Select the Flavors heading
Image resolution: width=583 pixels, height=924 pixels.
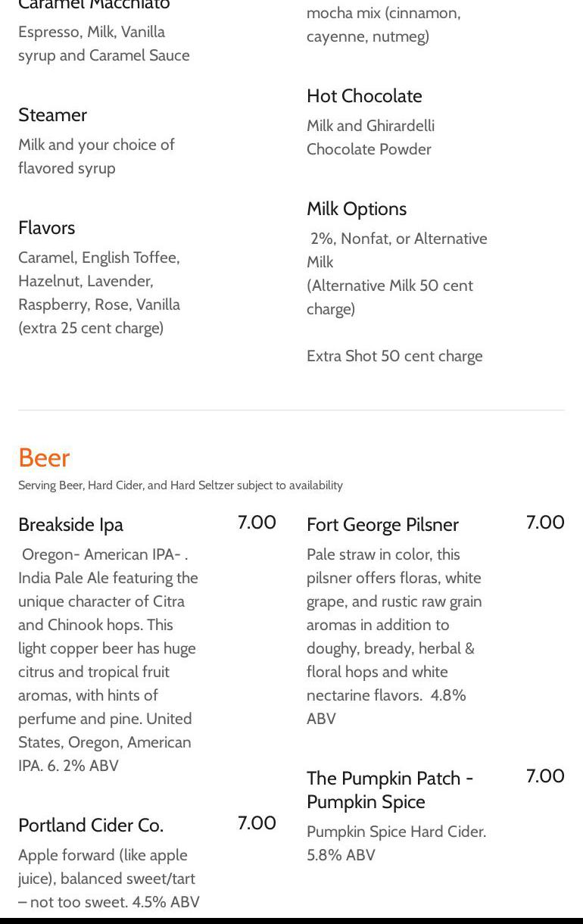tap(46, 228)
